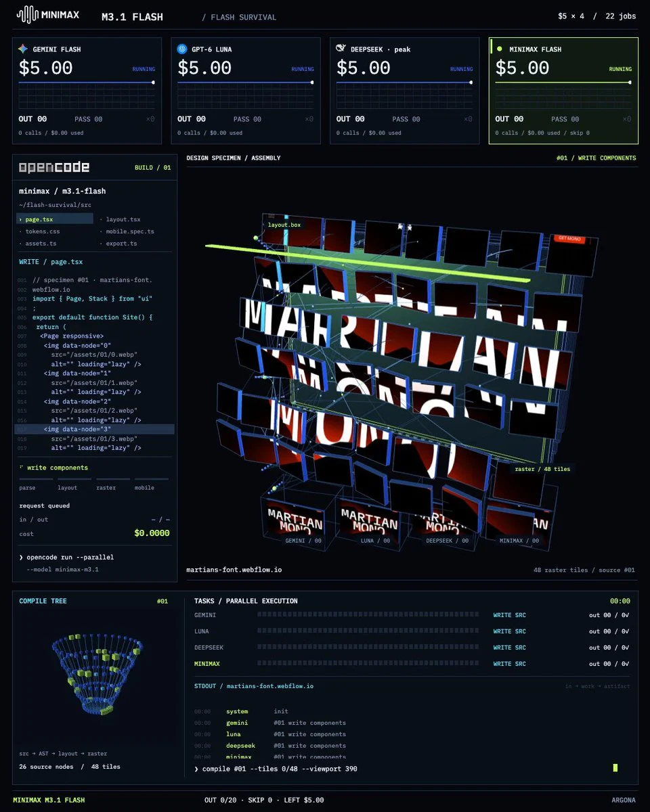The width and height of the screenshot is (650, 812).
Task: Open the STDOUT martians-font.webflow.io link
Action: (270, 686)
